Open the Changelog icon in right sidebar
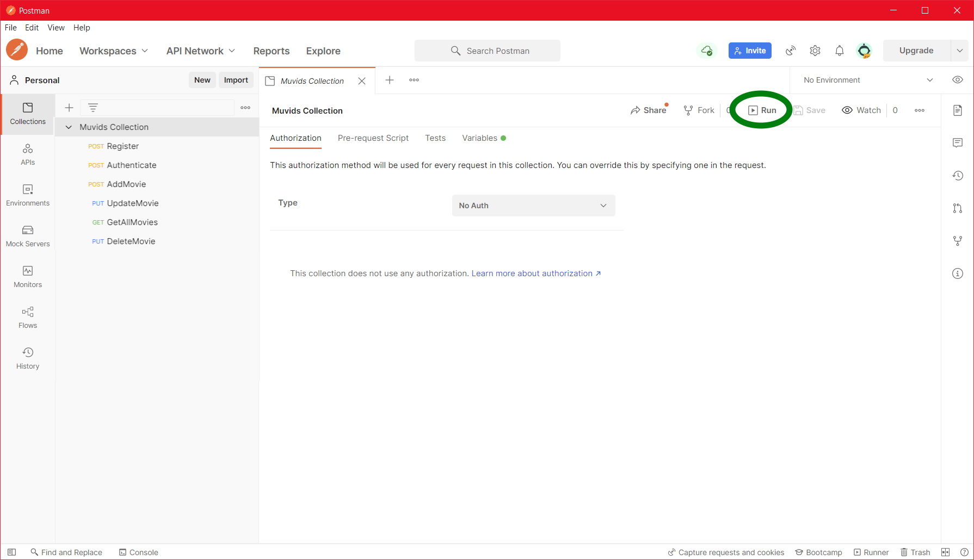Screen dimensions: 974x560 tap(958, 176)
